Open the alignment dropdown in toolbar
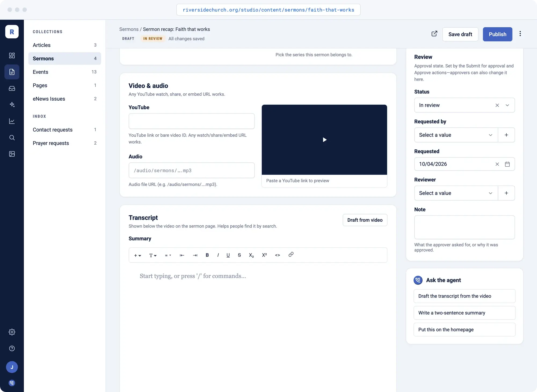Image resolution: width=537 pixels, height=392 pixels. (168, 255)
